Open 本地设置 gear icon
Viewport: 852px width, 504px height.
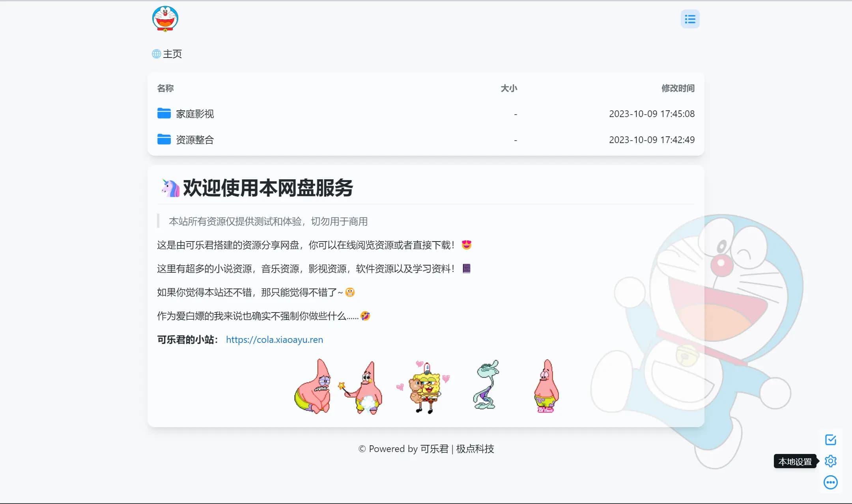click(831, 461)
